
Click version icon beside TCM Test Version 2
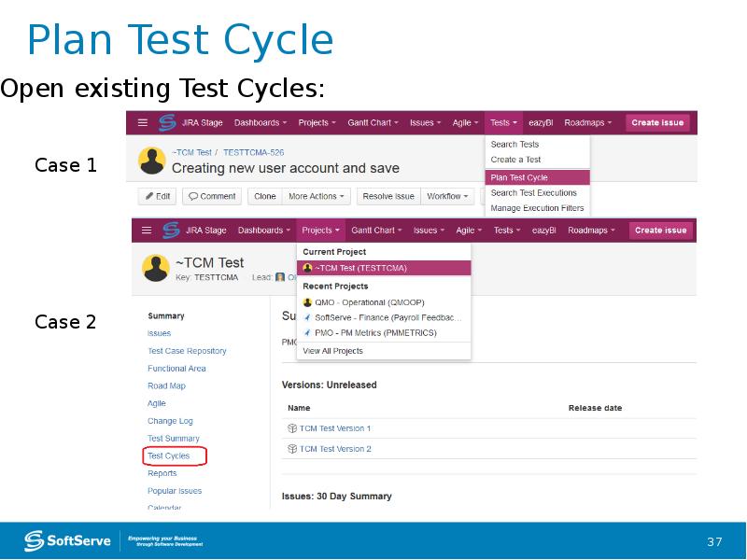tap(292, 449)
